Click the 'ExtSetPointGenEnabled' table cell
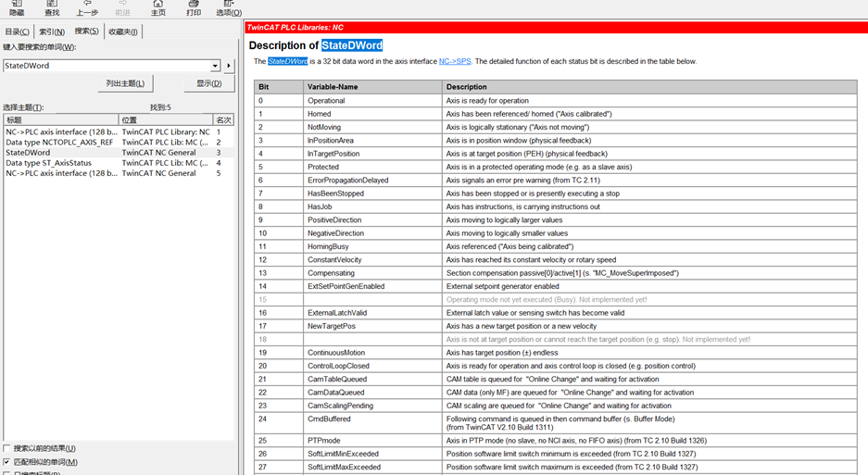The height and width of the screenshot is (475, 868). pyautogui.click(x=373, y=287)
